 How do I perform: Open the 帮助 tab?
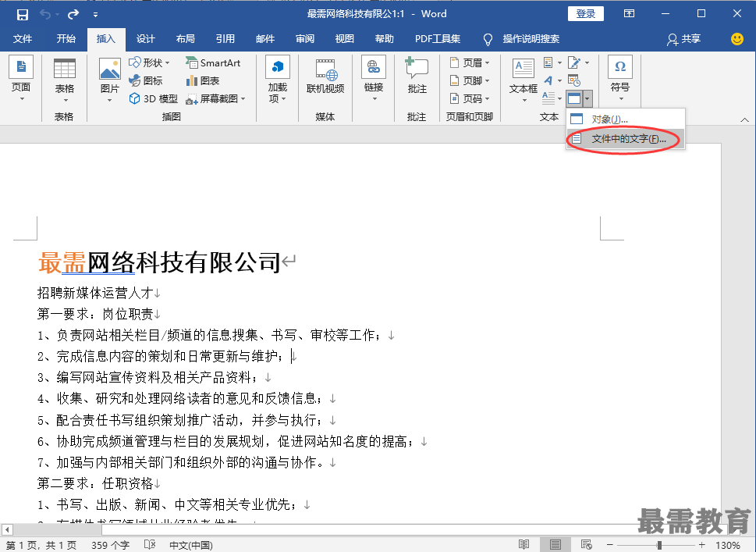pos(385,39)
